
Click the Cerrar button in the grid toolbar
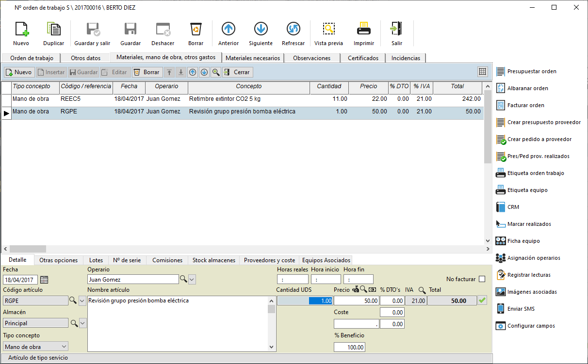(x=237, y=72)
